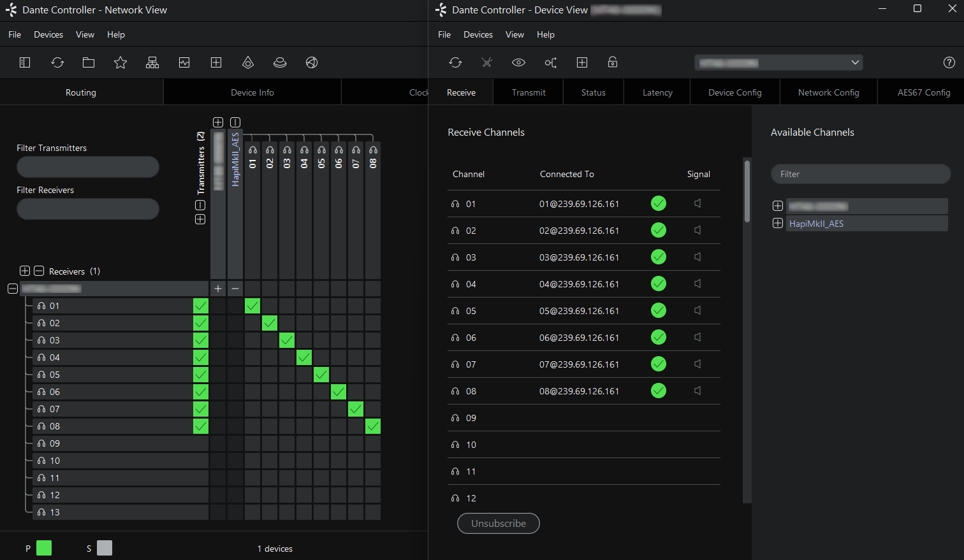964x560 pixels.
Task: Collapse the receiver device tree in Network View
Action: pyautogui.click(x=13, y=289)
